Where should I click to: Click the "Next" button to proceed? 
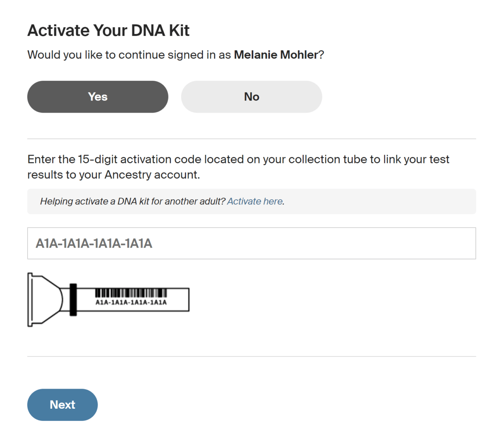[62, 404]
